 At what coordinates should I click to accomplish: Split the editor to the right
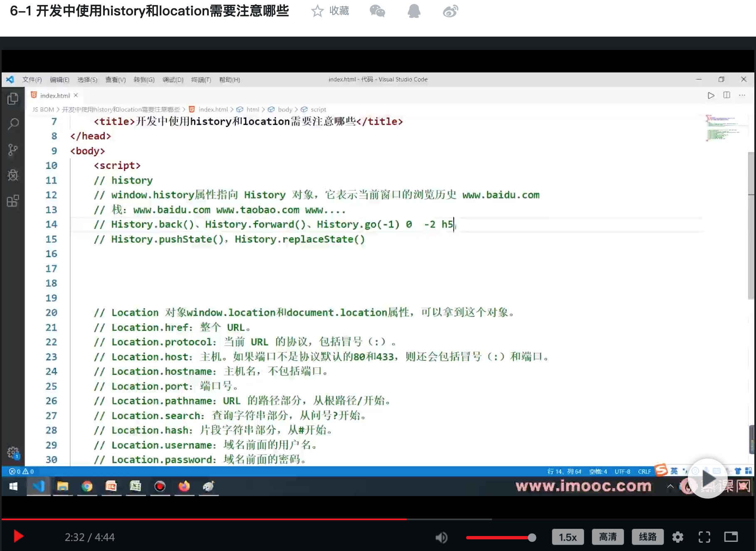(726, 95)
